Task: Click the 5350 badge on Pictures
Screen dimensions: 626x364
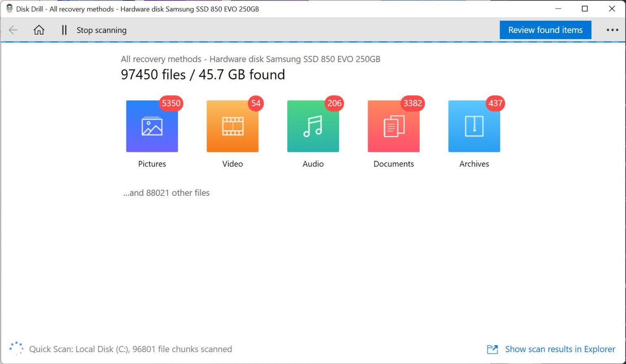Action: [x=171, y=103]
